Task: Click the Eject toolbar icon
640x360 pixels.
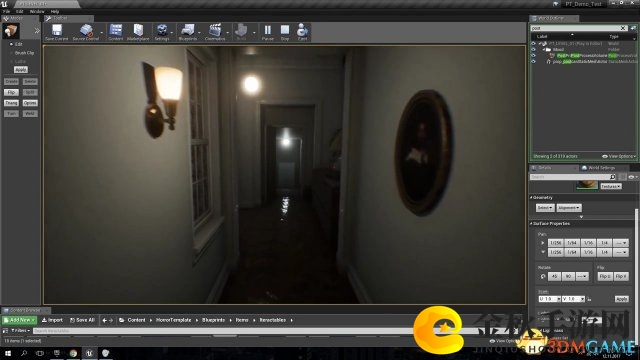Action: tap(302, 32)
